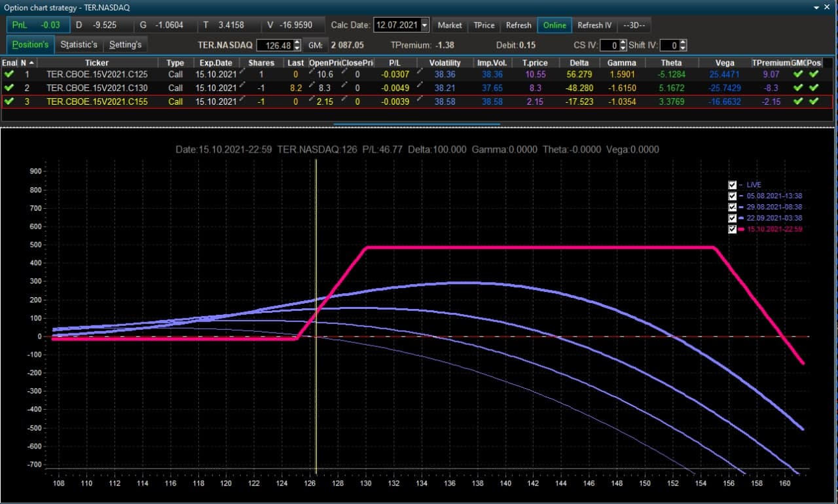Adjust the CS IV stepper arrows
Viewport: 838px width, 504px height.
click(x=623, y=45)
